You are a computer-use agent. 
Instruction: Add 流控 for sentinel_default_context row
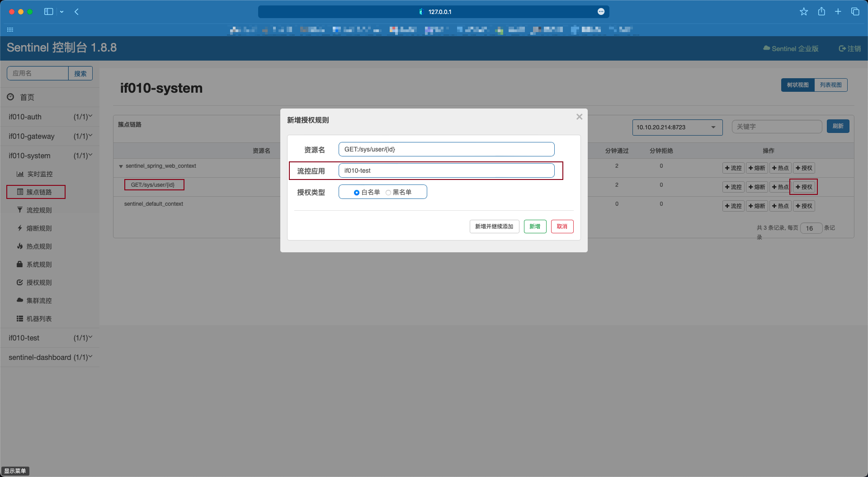point(733,206)
